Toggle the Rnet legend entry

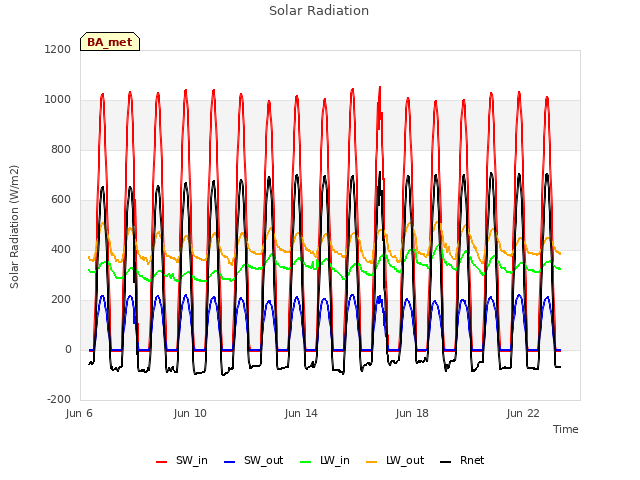462,460
